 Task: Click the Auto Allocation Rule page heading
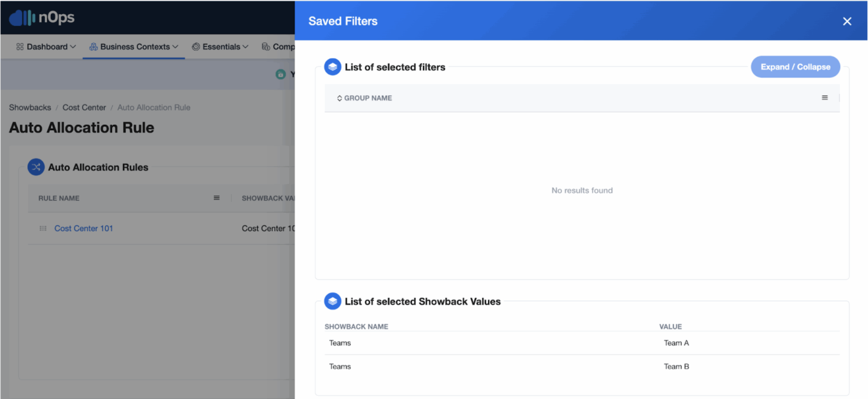81,128
